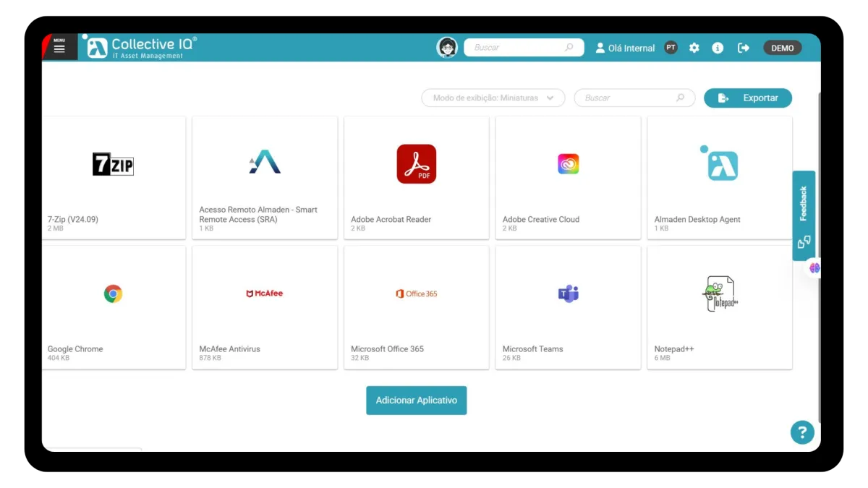Open the hamburger MENU icon

59,48
